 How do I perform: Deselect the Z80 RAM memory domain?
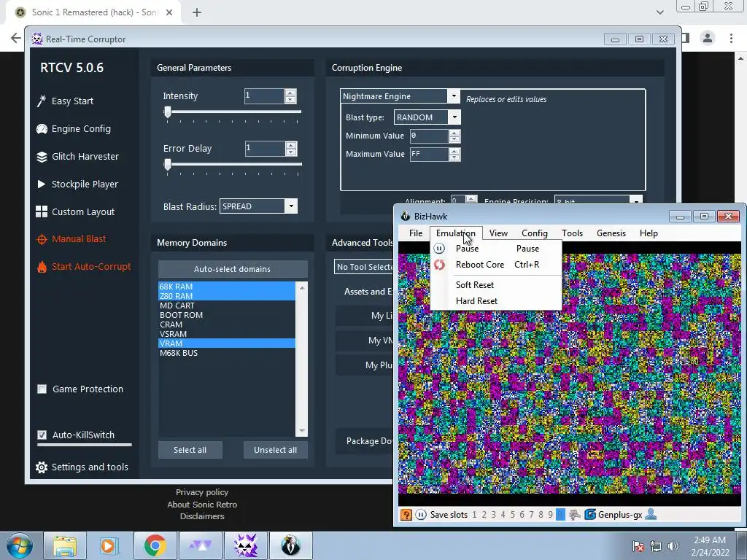pyautogui.click(x=227, y=296)
